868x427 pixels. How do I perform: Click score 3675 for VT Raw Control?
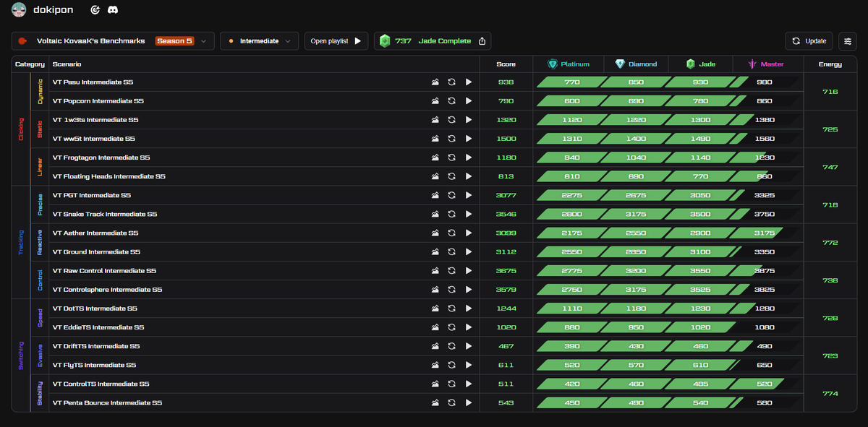[506, 271]
